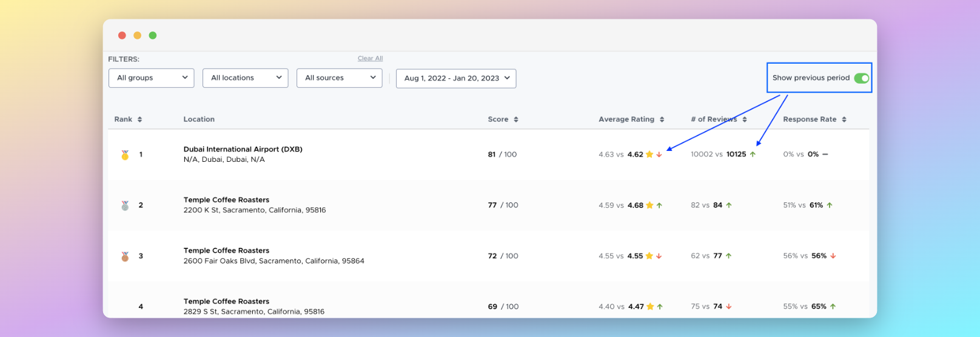Viewport: 980px width, 337px height.
Task: Sort by Average Rating sort icon
Action: click(662, 119)
